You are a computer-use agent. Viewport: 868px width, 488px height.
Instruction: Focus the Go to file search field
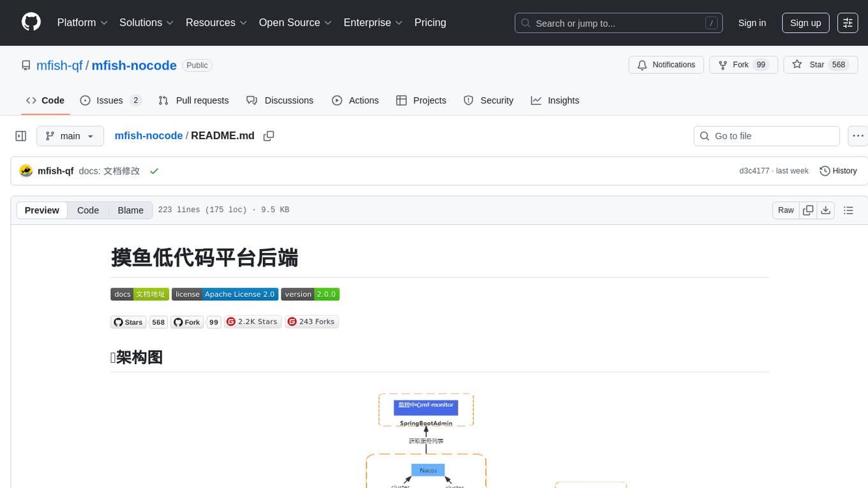(x=767, y=136)
